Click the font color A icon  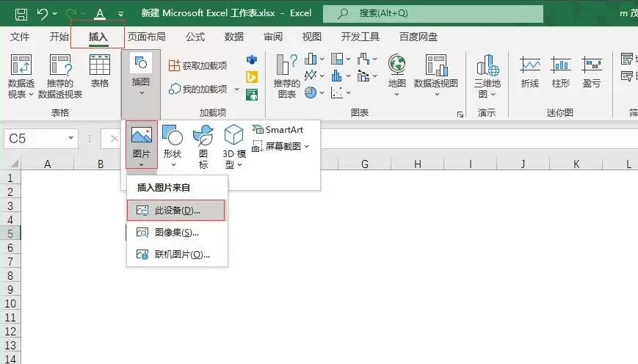[x=100, y=14]
